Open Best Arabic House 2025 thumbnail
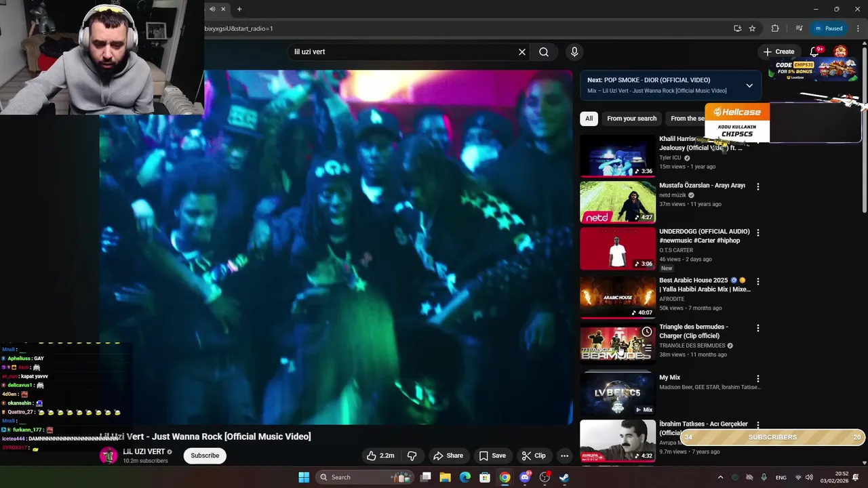The image size is (868, 488). click(x=618, y=296)
